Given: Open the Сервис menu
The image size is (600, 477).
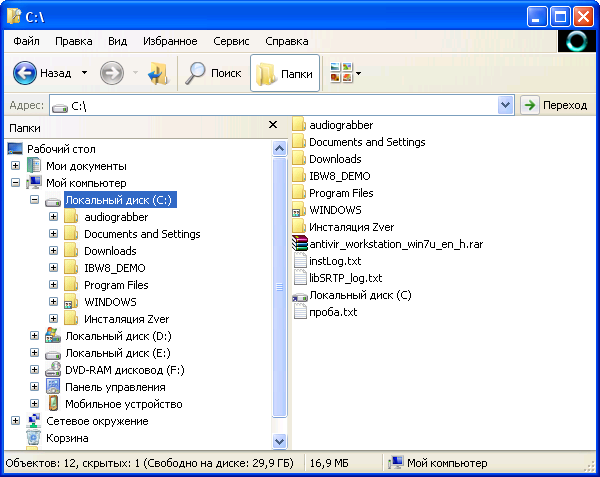Looking at the screenshot, I should (231, 41).
